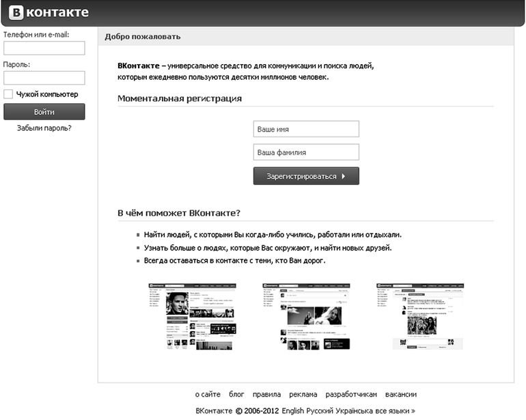Focus the Телефон или e-mail input field
Image resolution: width=526 pixels, height=420 pixels.
(x=44, y=48)
